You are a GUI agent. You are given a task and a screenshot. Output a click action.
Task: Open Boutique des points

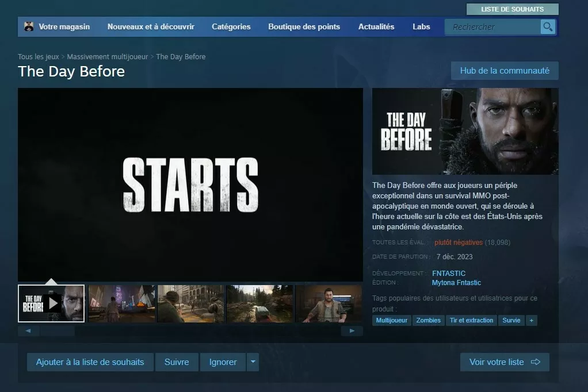[x=304, y=26]
